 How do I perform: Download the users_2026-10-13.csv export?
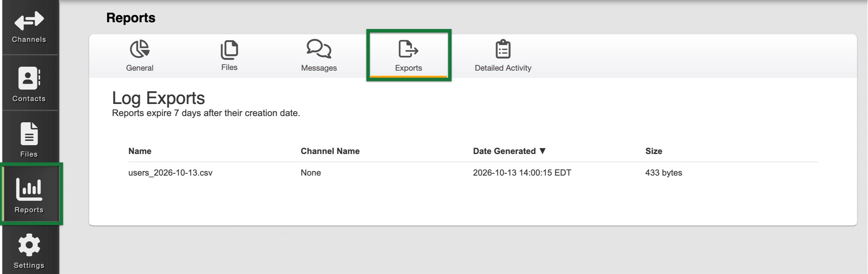(170, 173)
